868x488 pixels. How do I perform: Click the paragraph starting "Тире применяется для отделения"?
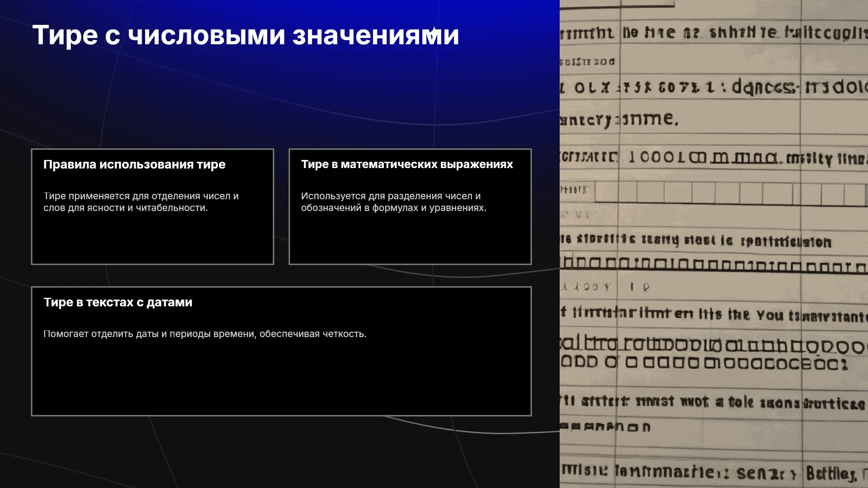tap(141, 202)
